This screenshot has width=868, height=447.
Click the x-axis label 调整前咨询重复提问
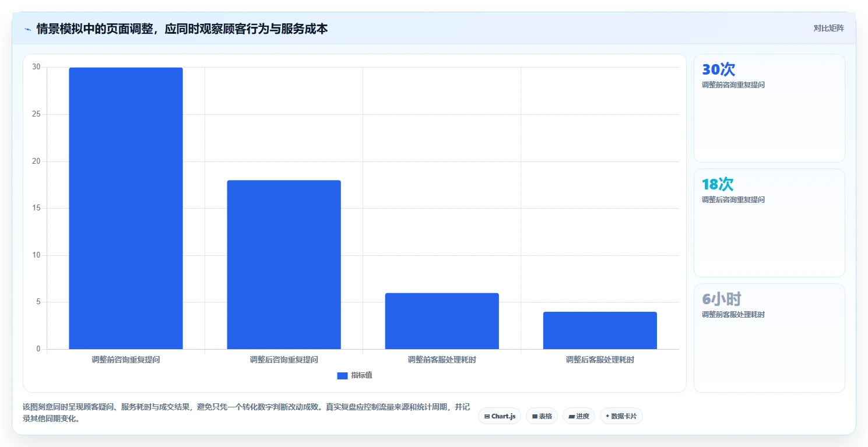tap(126, 360)
